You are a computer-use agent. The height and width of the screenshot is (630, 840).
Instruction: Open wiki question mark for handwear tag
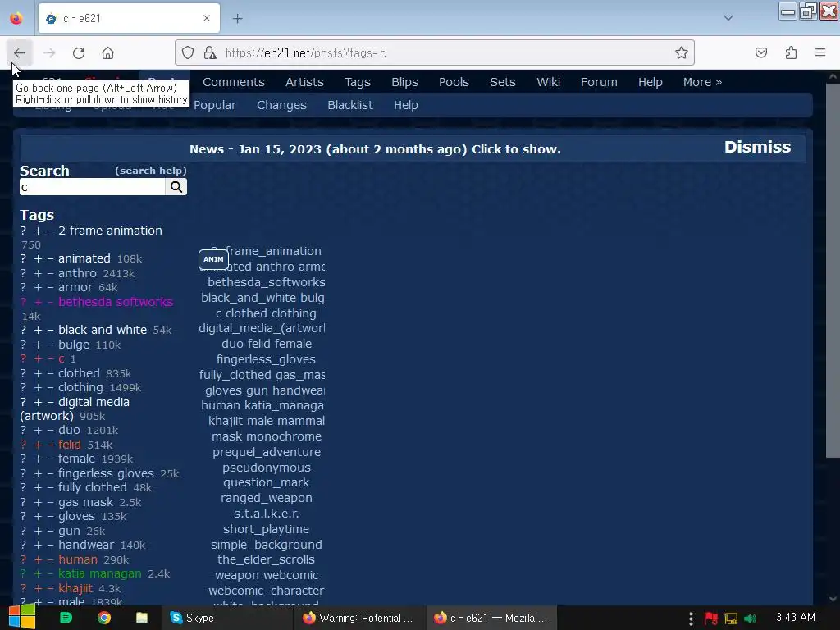[x=23, y=545]
